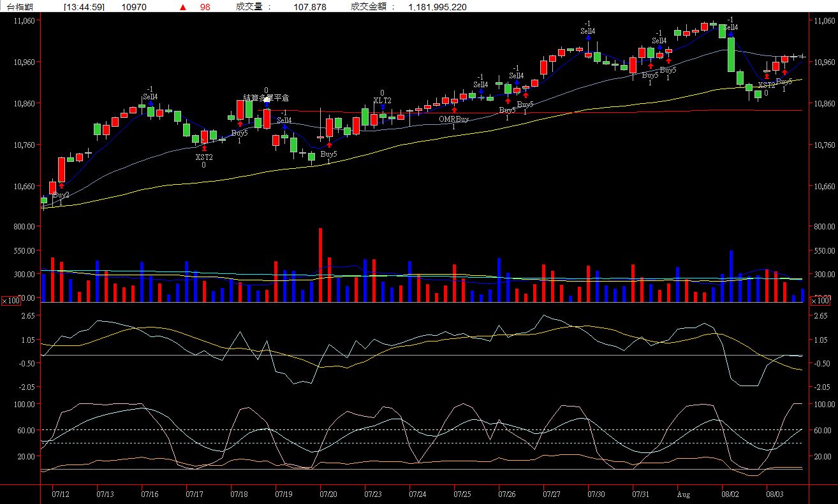Click the 結算多單平倉 signal label

click(267, 97)
